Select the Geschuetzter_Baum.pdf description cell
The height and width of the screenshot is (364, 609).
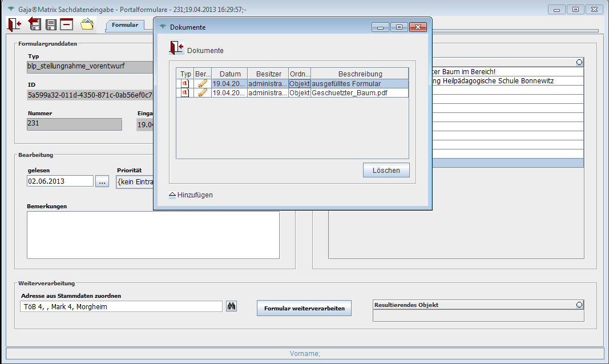pos(360,92)
